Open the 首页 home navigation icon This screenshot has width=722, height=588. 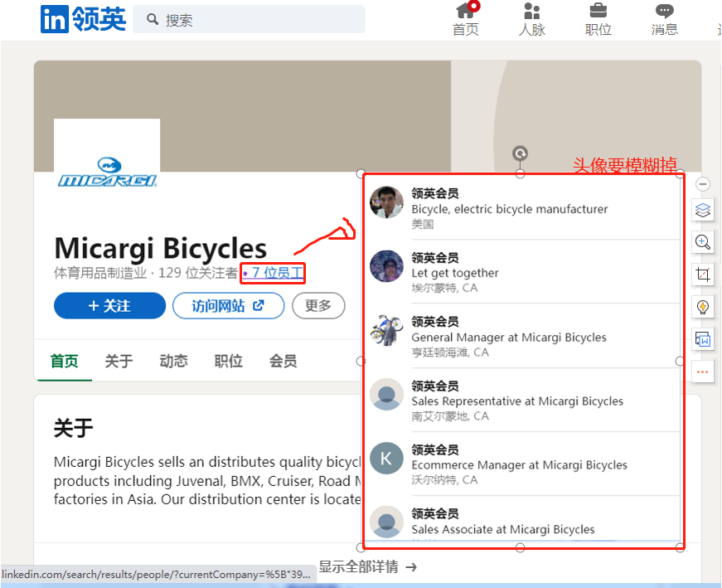point(466,19)
